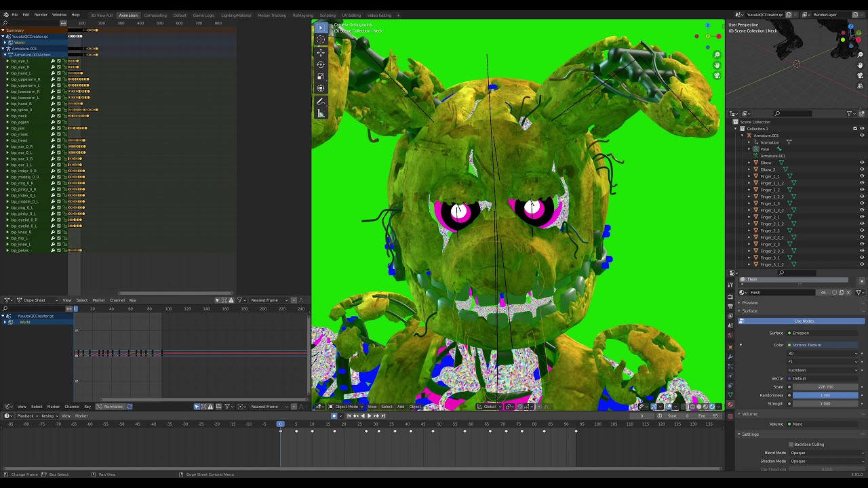Expand the bip_spine_0 channel group
868x488 pixels.
point(8,110)
